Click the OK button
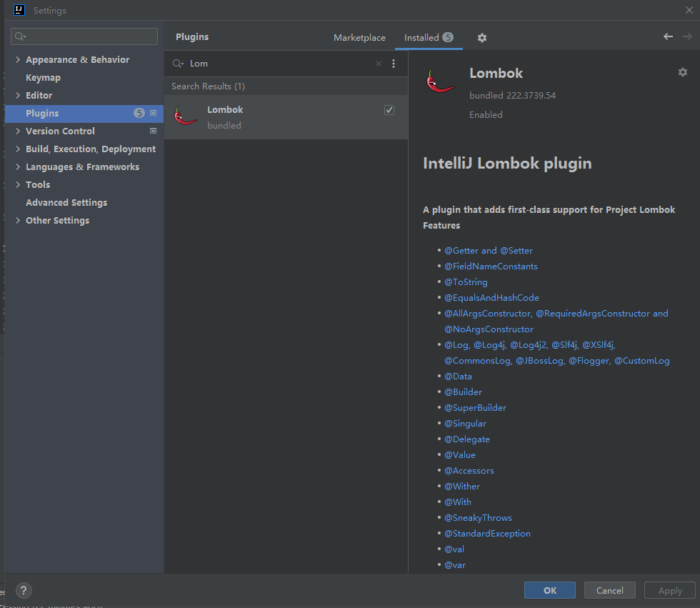The image size is (700, 608). pyautogui.click(x=549, y=591)
